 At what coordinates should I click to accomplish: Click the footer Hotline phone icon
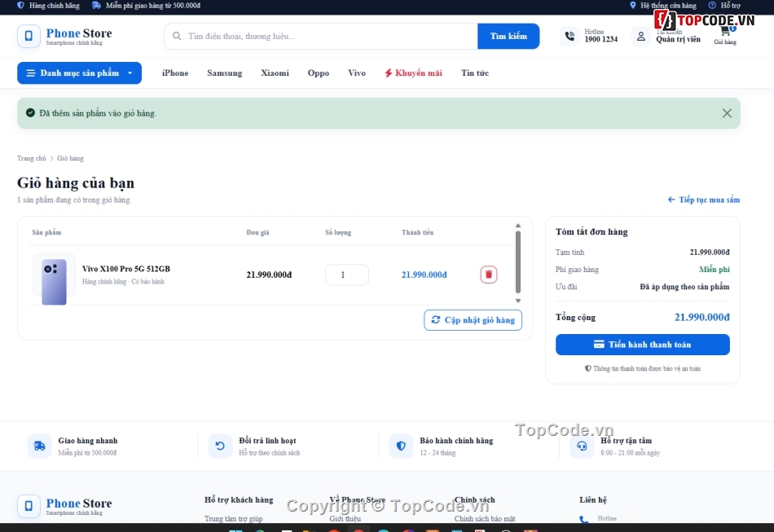click(x=584, y=520)
